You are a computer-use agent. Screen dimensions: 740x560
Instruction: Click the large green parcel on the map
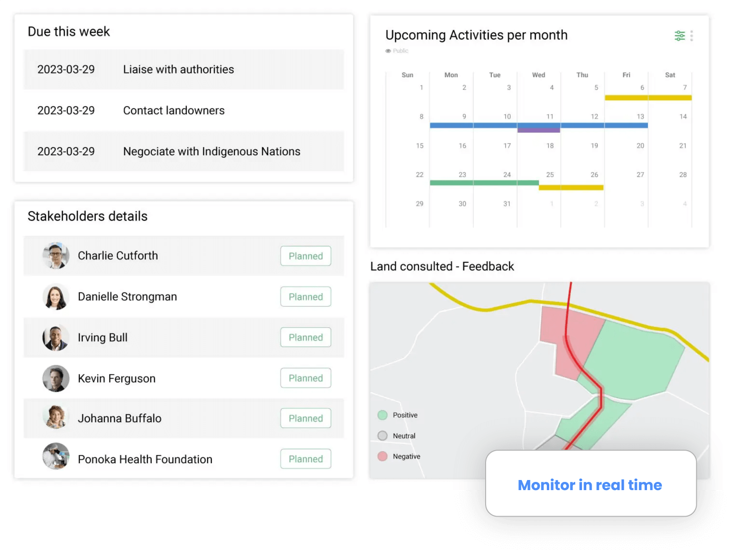(636, 359)
